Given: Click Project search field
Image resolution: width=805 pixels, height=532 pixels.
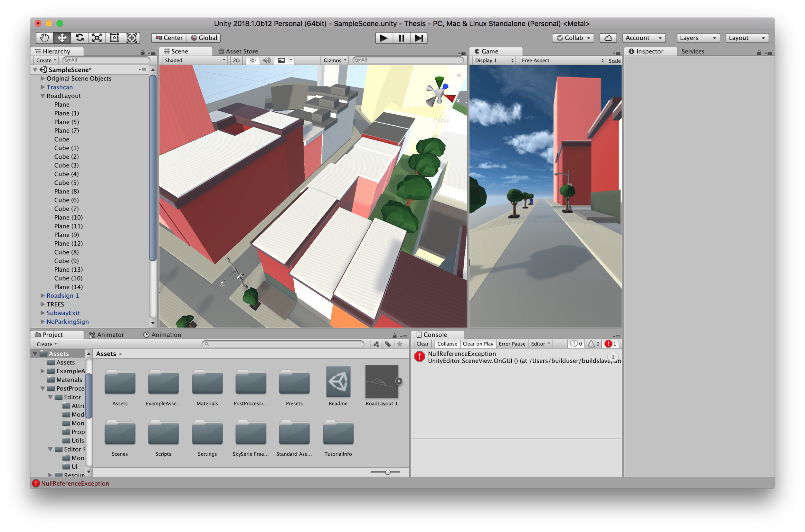Looking at the screenshot, I should tap(283, 344).
